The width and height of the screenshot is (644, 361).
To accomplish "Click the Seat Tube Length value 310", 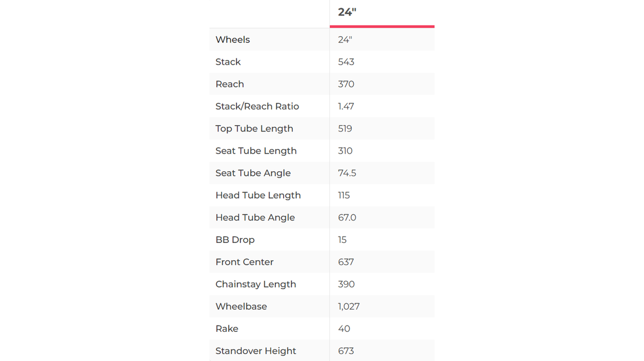I will click(x=345, y=151).
